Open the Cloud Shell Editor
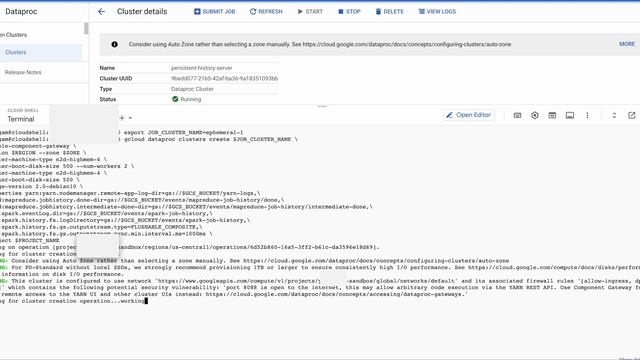This screenshot has height=360, width=640. click(x=469, y=115)
